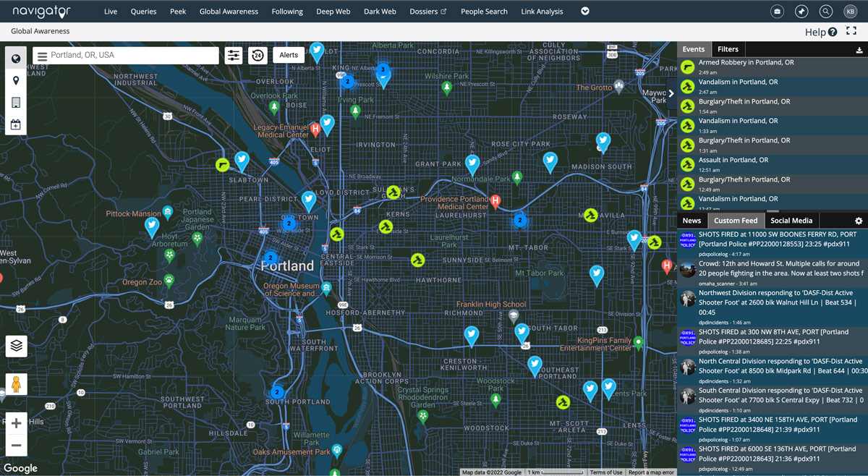Open the SHOTS FIRED at 300 NW 8TH AVE post
The image size is (868, 476).
[x=772, y=341]
